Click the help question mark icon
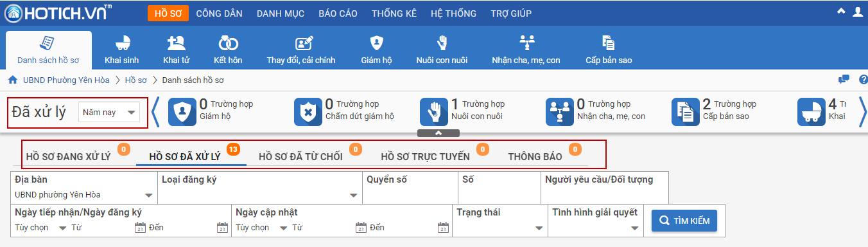The width and height of the screenshot is (868, 247). point(860,80)
